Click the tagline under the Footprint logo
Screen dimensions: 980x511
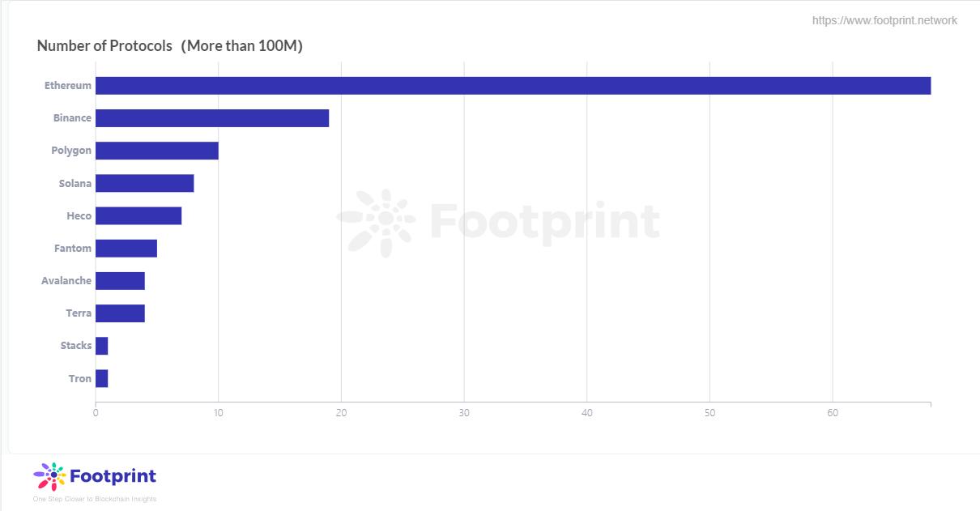[x=95, y=499]
